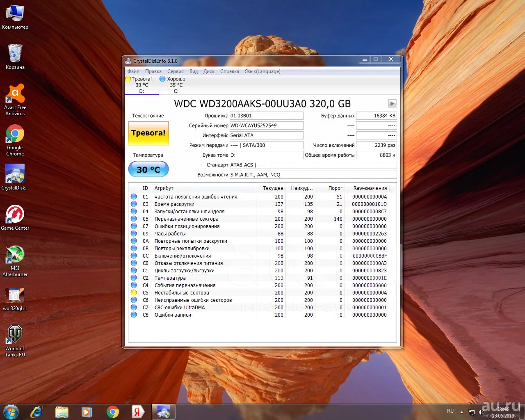The image size is (525, 420).
Task: Open Yandex browser from taskbar
Action: pos(137,412)
